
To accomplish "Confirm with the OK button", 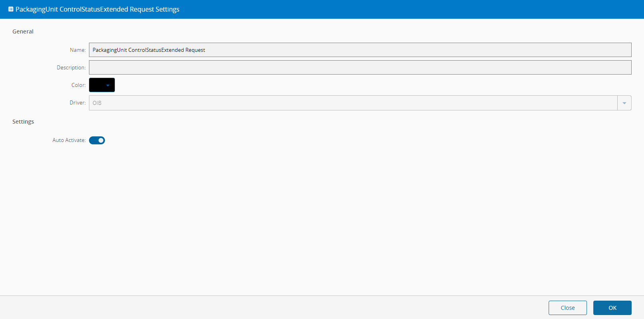I will pos(612,308).
